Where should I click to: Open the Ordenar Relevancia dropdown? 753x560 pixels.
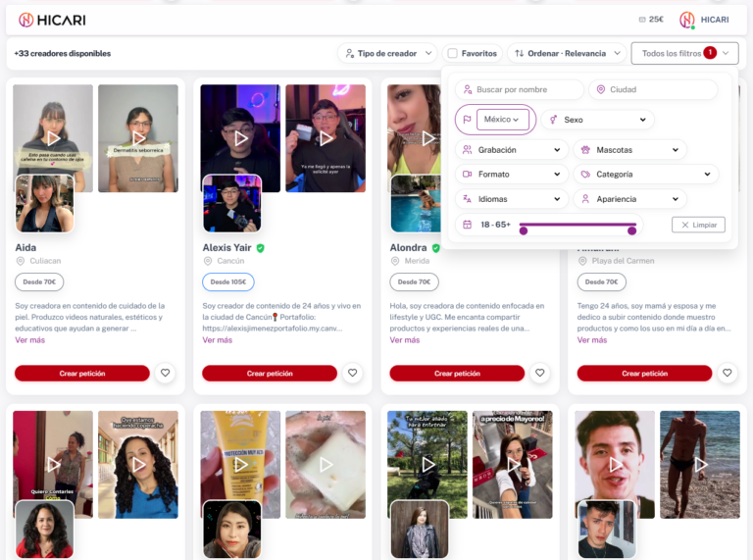568,53
